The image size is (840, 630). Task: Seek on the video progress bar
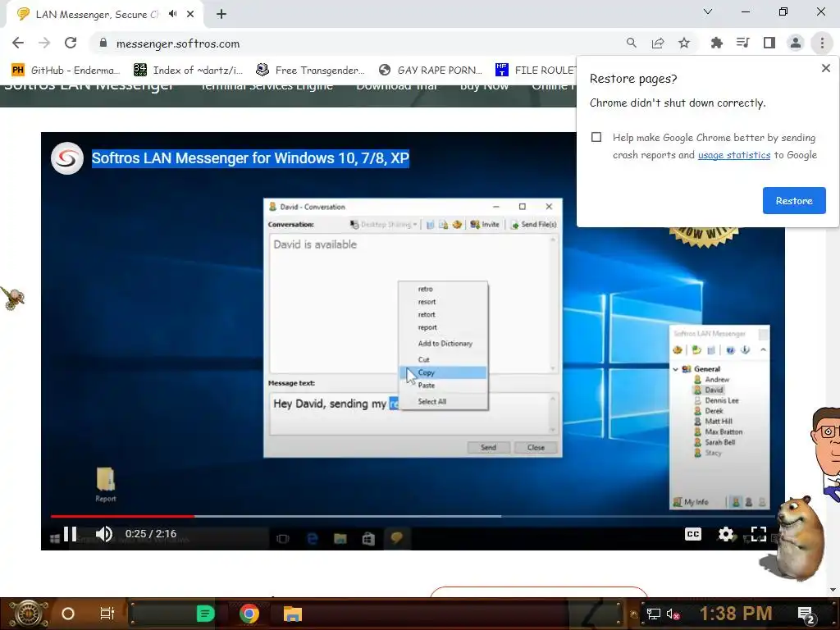(413, 516)
